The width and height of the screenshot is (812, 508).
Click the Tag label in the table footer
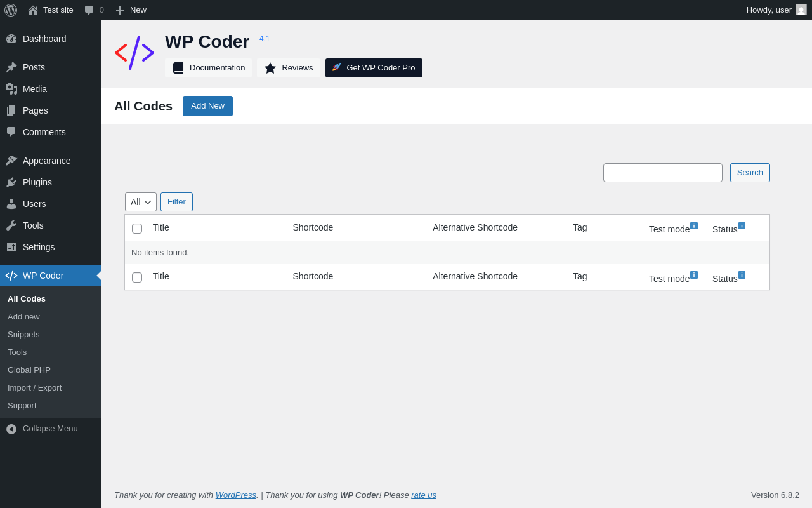point(580,276)
